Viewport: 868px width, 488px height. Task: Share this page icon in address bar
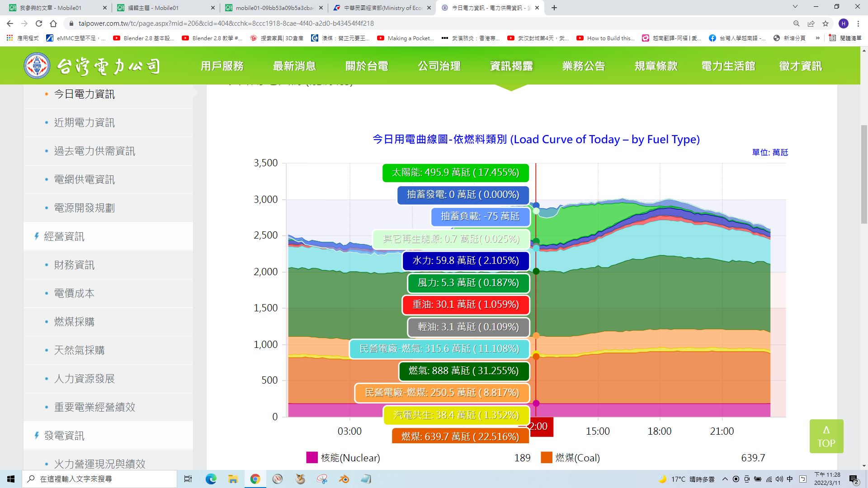pos(811,23)
